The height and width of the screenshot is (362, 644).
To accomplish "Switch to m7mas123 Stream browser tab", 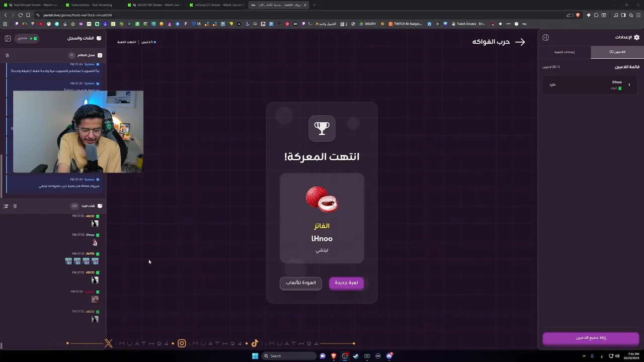I will [218, 5].
